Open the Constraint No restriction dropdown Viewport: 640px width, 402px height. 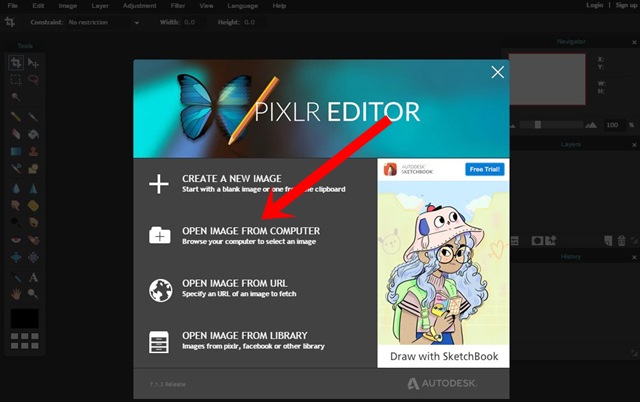pos(104,22)
